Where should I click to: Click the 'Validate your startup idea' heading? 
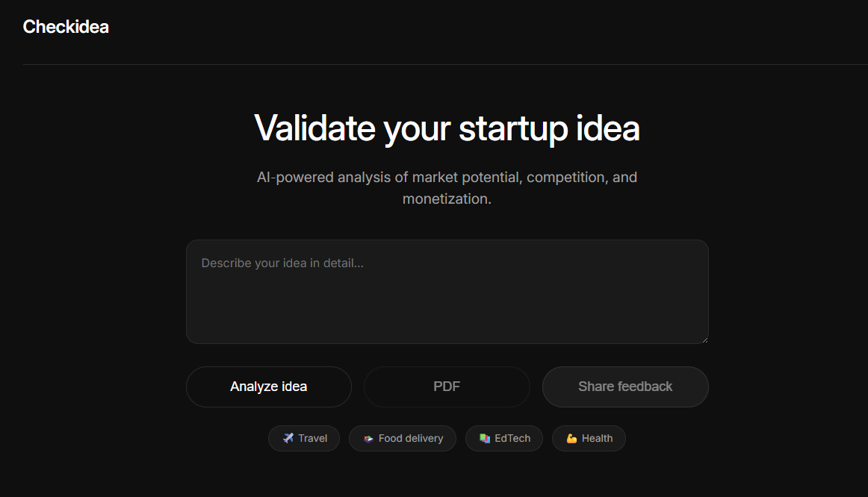click(x=447, y=128)
